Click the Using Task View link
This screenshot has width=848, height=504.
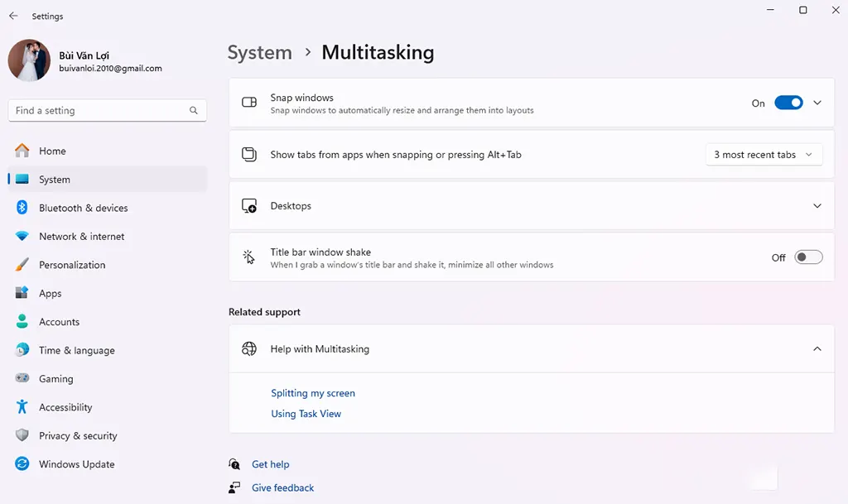306,414
